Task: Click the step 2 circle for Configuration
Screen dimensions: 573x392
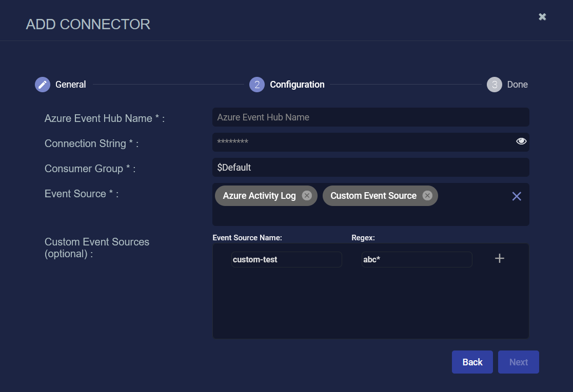Action: pos(257,85)
